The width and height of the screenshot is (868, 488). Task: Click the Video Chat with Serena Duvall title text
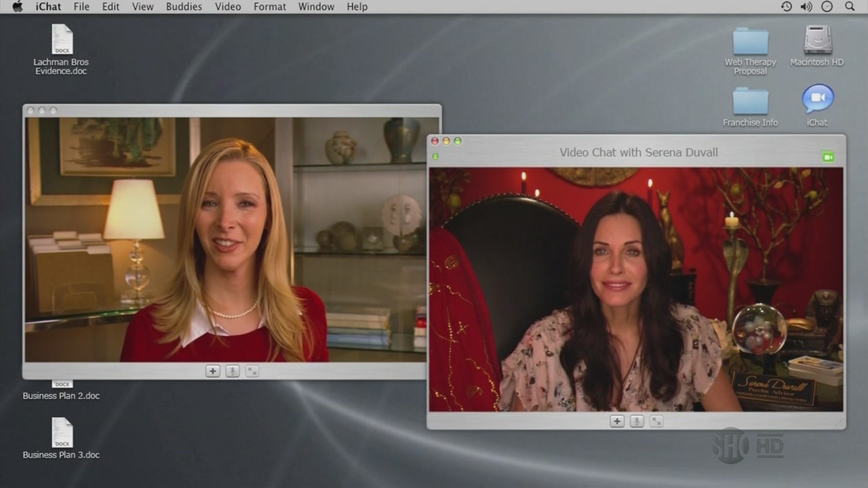(x=639, y=152)
